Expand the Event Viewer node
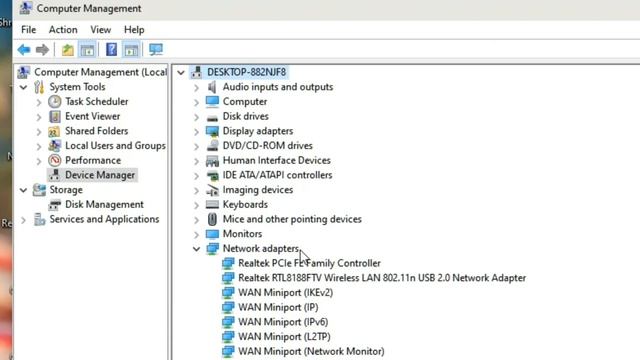This screenshot has height=360, width=640. click(x=39, y=117)
